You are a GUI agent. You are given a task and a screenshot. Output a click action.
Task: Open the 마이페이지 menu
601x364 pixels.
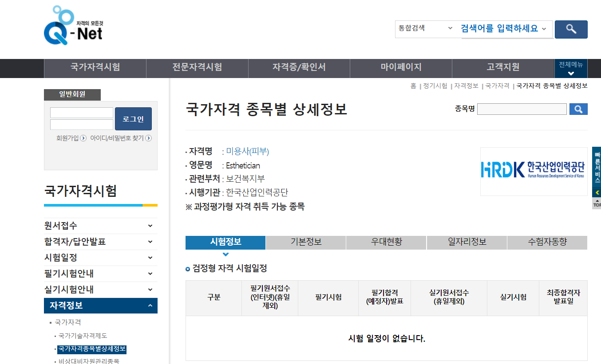[x=400, y=68]
